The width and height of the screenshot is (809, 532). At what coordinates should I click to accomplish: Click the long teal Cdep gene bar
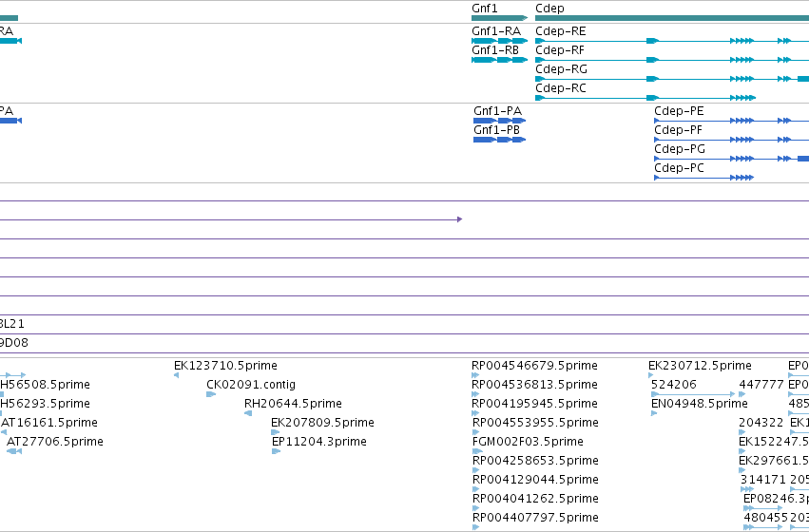(x=672, y=18)
